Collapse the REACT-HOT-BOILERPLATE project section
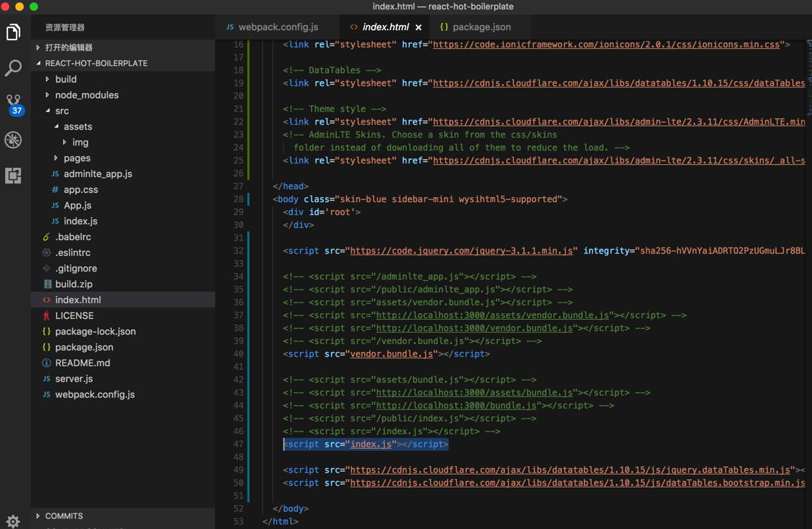 click(96, 63)
